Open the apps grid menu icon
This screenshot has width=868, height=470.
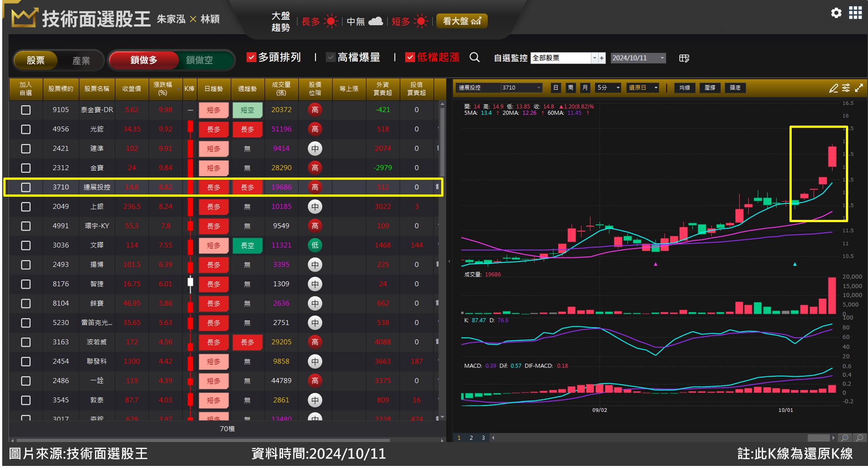(855, 13)
